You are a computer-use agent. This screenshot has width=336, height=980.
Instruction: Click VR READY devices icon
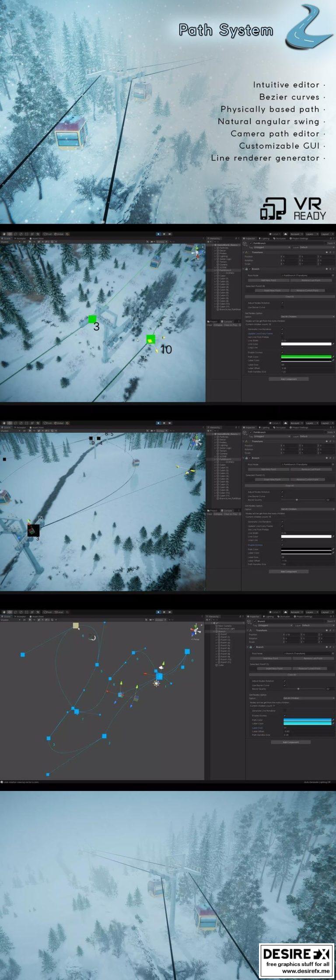[x=273, y=209]
